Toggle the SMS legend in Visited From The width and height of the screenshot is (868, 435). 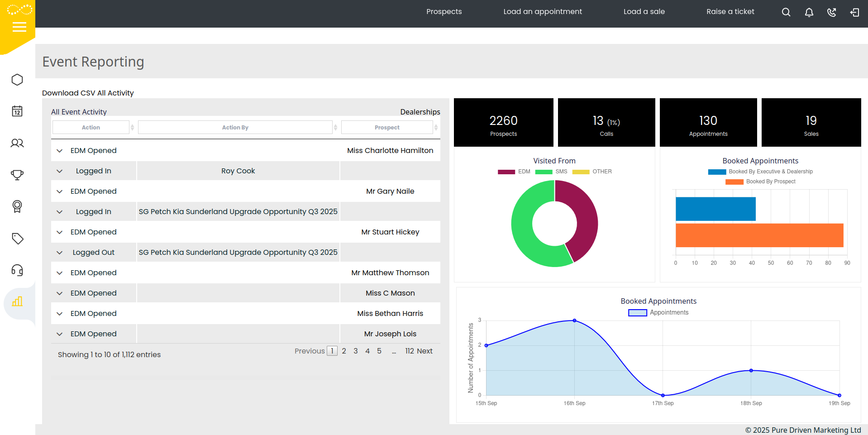coord(551,172)
